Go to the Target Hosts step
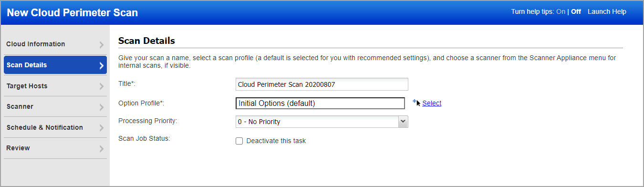The image size is (644, 187). pos(55,86)
